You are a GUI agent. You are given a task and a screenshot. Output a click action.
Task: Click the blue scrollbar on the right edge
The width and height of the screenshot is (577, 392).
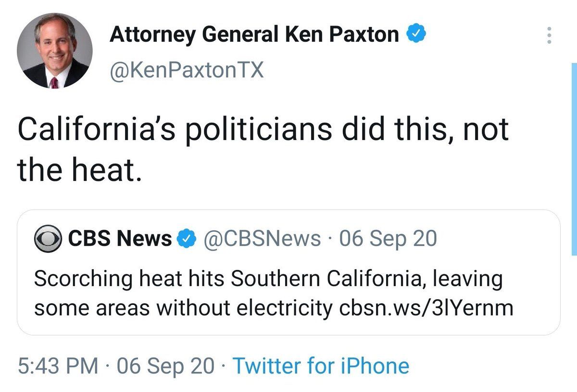pos(574,159)
